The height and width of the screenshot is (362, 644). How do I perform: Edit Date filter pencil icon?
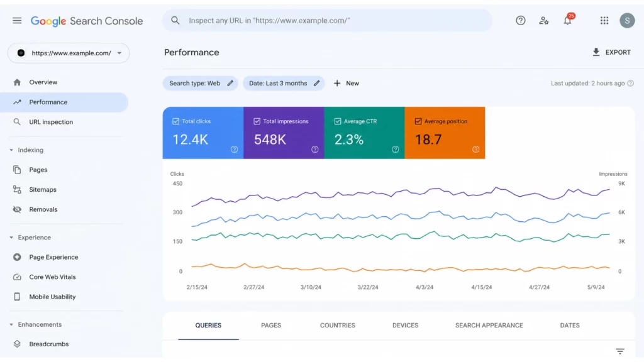[317, 84]
